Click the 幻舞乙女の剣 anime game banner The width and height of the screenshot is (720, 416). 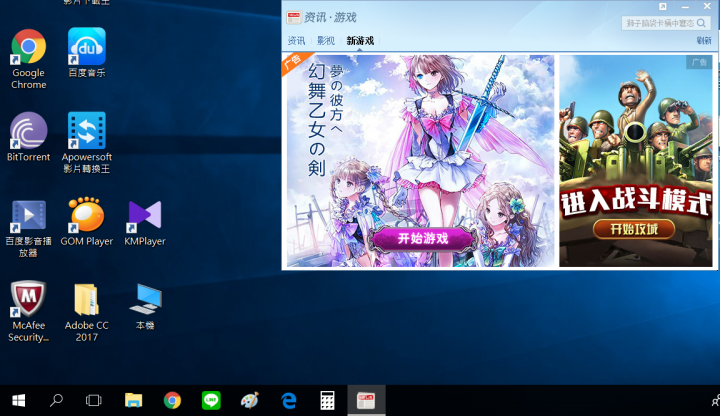tap(420, 161)
